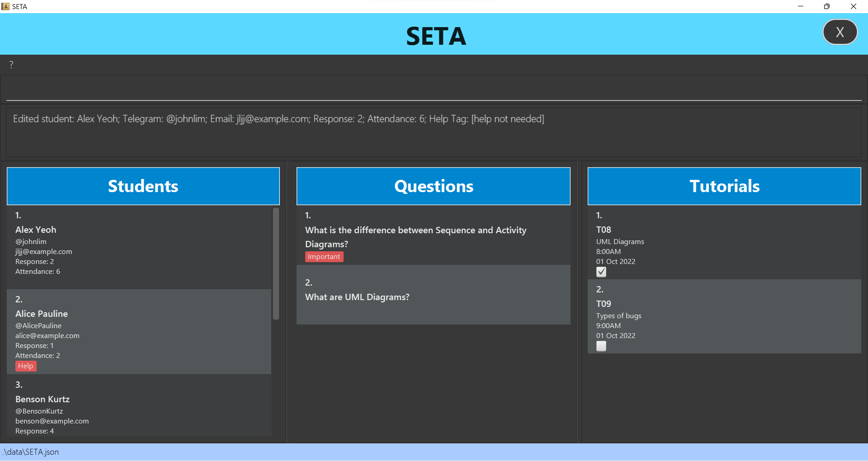Check the T09 tutorial checkbox

pyautogui.click(x=601, y=346)
